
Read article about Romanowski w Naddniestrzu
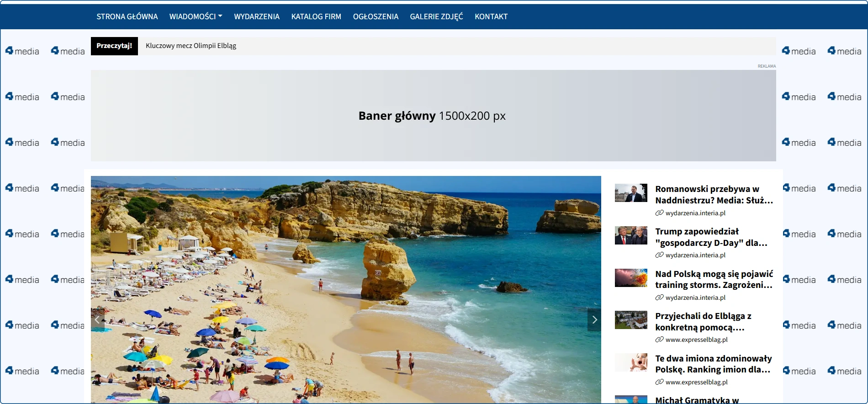(714, 195)
